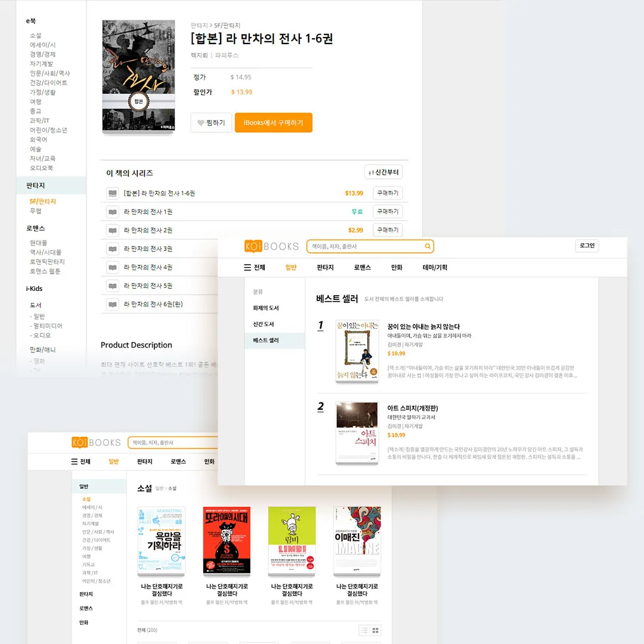The image size is (644, 644).
Task: Expand 로맨스 section in 소설 window sidebar
Action: pos(86,608)
